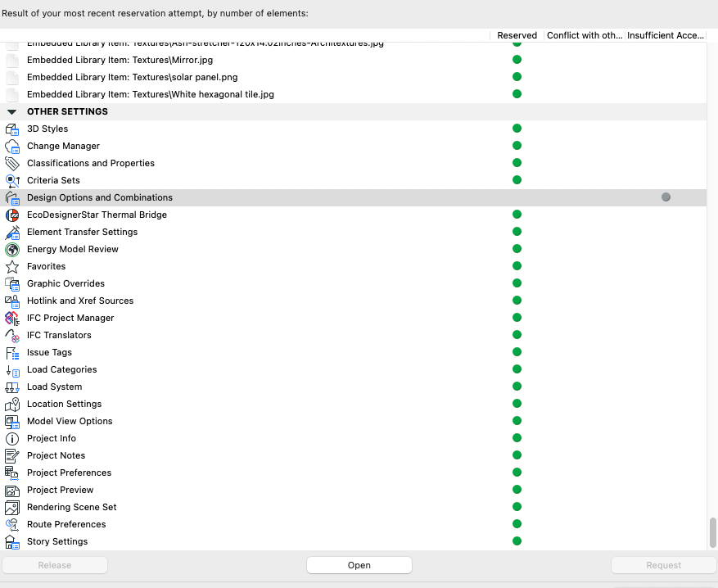The height and width of the screenshot is (588, 718).
Task: Click the solar panel.png file icon
Action: click(x=12, y=78)
